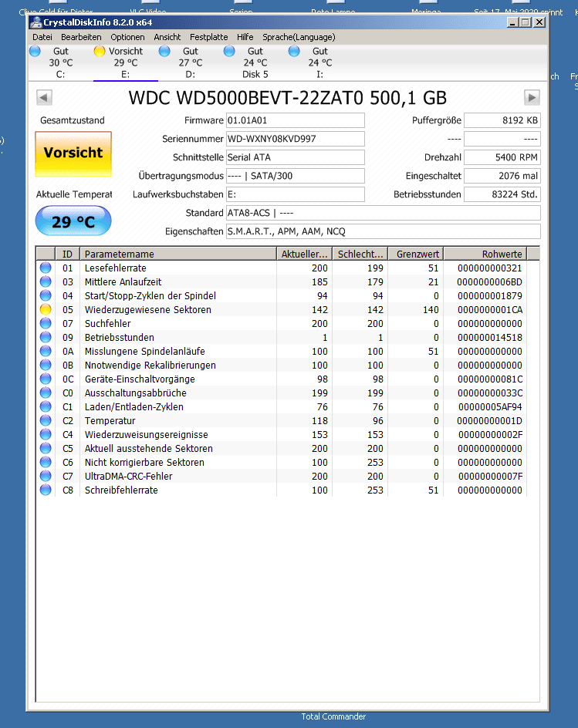This screenshot has height=728, width=578.
Task: Click the Eingeschaltet 2076 mal field
Action: [502, 176]
